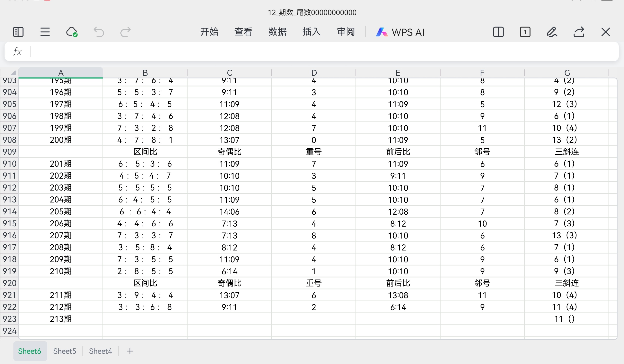Open the hamburger menu icon

pyautogui.click(x=45, y=32)
